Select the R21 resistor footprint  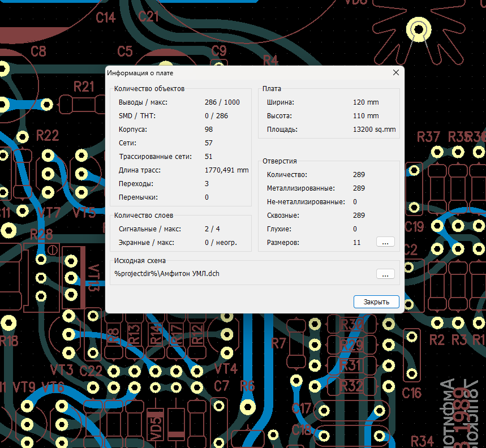pyautogui.click(x=84, y=104)
